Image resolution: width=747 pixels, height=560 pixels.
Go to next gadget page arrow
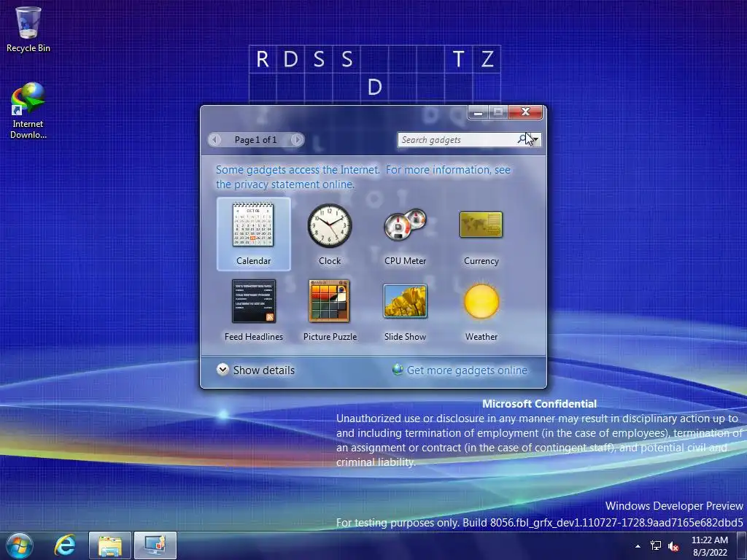(x=297, y=139)
